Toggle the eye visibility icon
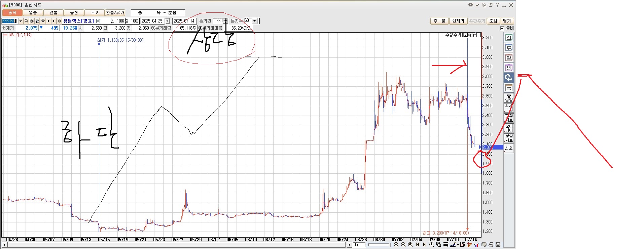 [43, 21]
